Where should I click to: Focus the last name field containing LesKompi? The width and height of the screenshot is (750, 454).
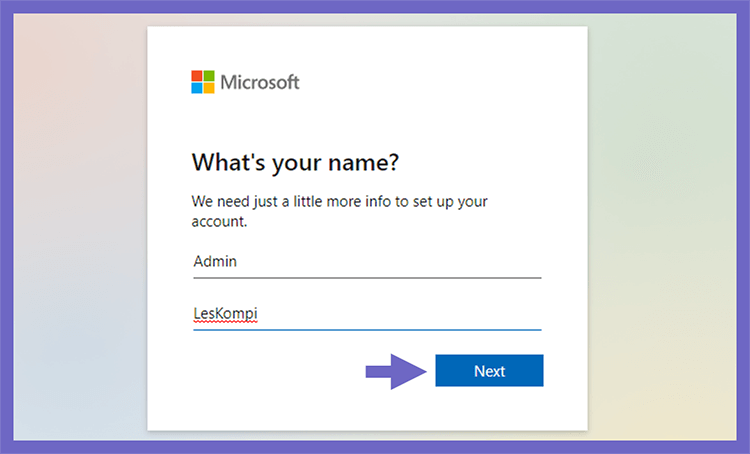pyautogui.click(x=367, y=314)
